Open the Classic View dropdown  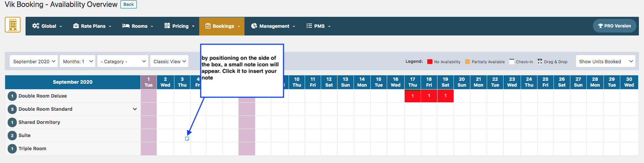pos(169,61)
